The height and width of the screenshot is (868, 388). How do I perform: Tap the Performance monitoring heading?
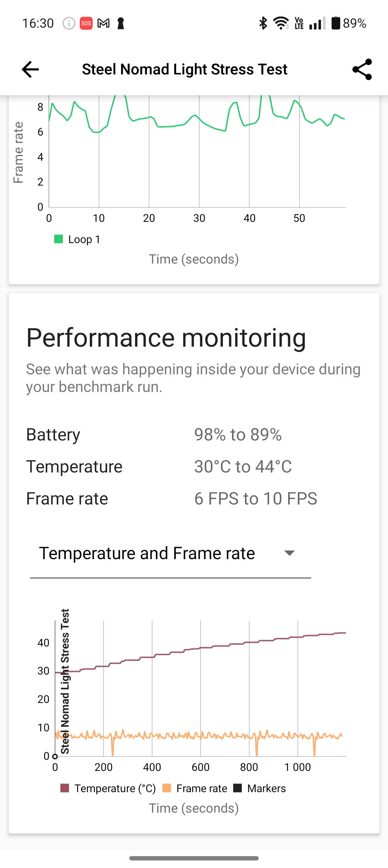point(166,338)
